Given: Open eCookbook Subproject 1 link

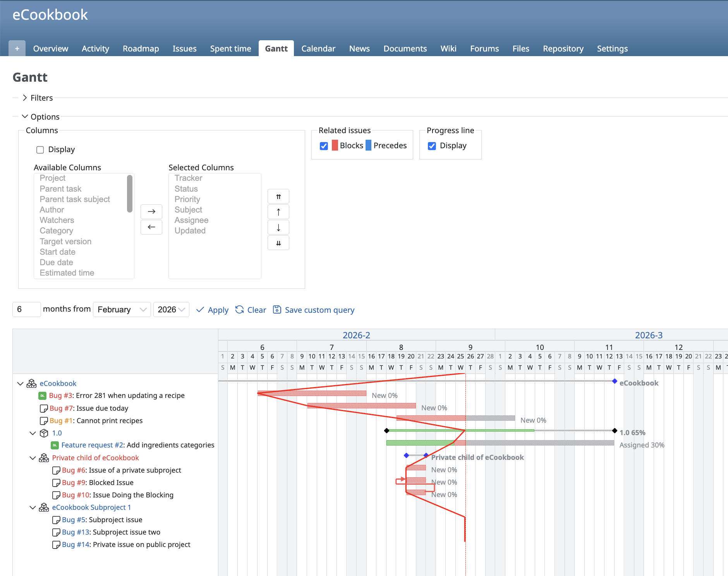Looking at the screenshot, I should point(91,507).
